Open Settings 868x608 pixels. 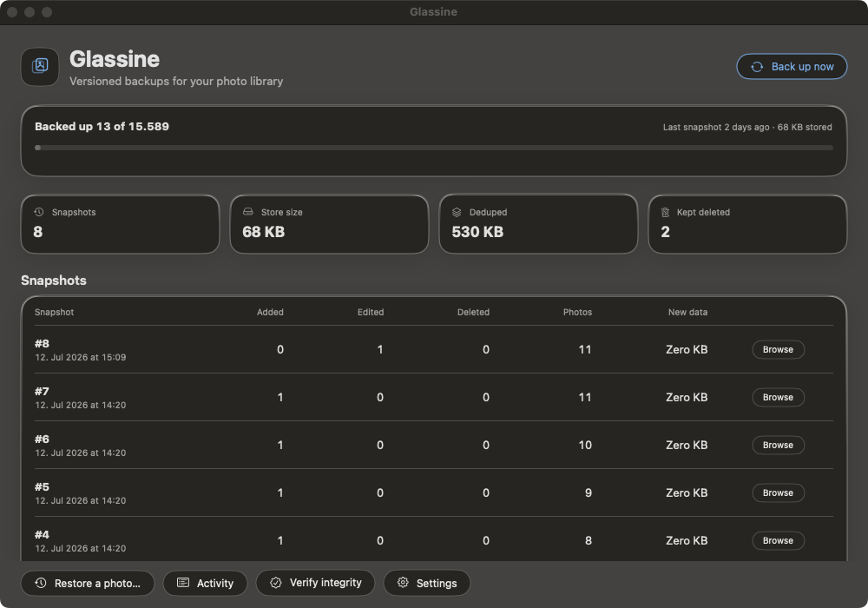coord(427,583)
